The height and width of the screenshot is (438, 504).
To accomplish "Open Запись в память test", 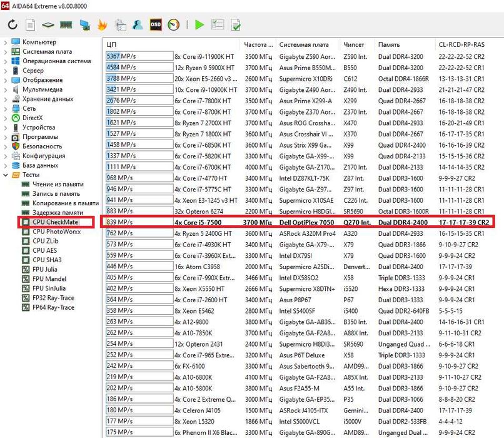I will tap(56, 193).
